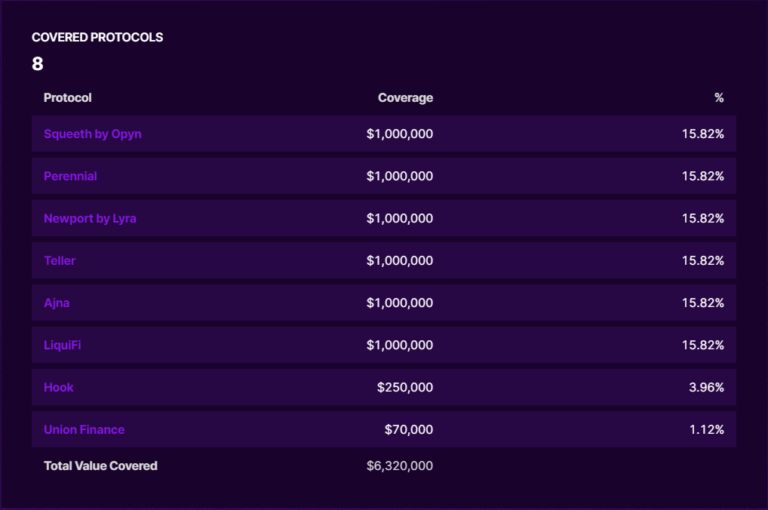Open the Ajna protocol link
The width and height of the screenshot is (768, 510).
57,303
